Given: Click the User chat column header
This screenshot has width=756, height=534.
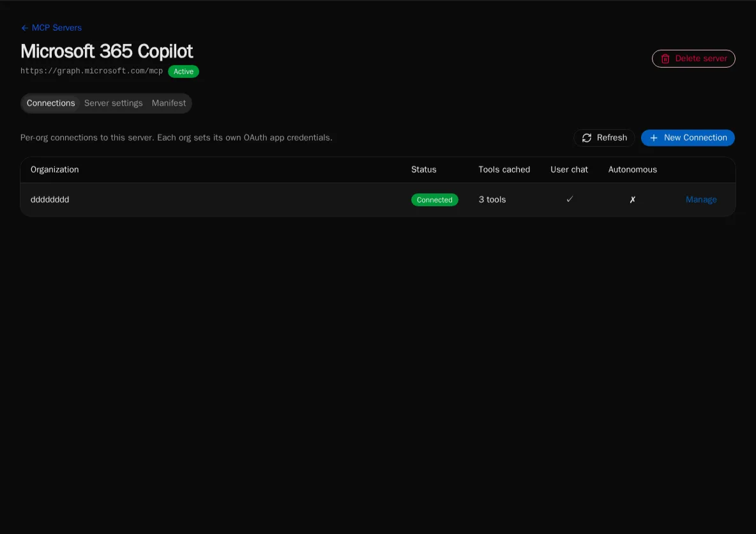Looking at the screenshot, I should point(569,170).
